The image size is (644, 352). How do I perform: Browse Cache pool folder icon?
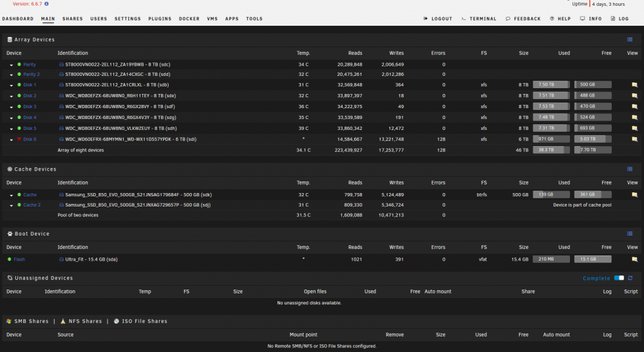click(x=634, y=195)
